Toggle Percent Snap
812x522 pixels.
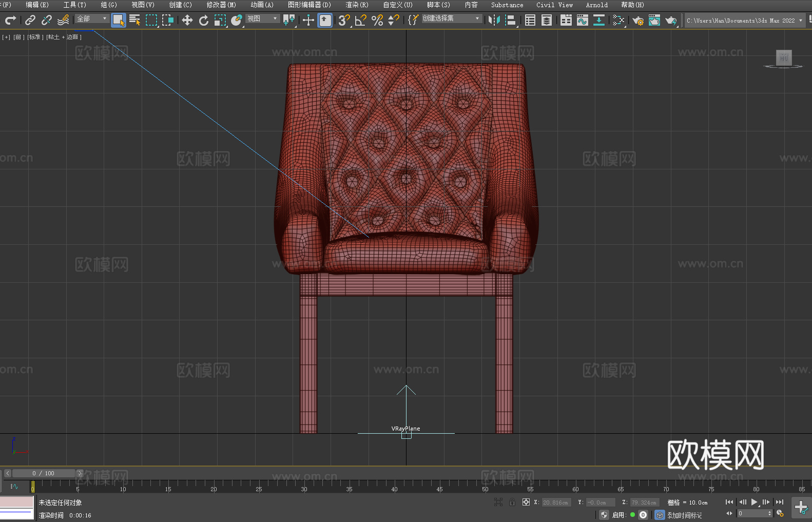coord(377,20)
